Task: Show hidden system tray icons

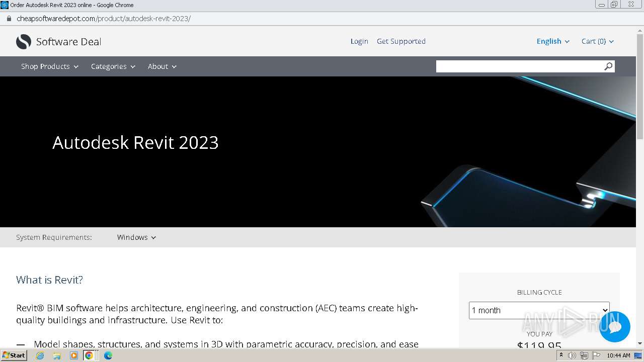Action: 561,355
